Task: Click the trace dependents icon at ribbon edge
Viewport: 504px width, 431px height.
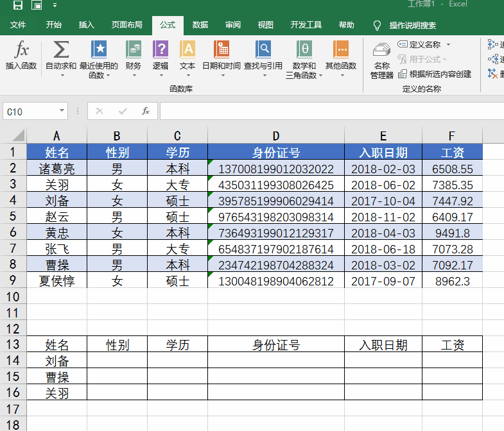Action: point(492,59)
